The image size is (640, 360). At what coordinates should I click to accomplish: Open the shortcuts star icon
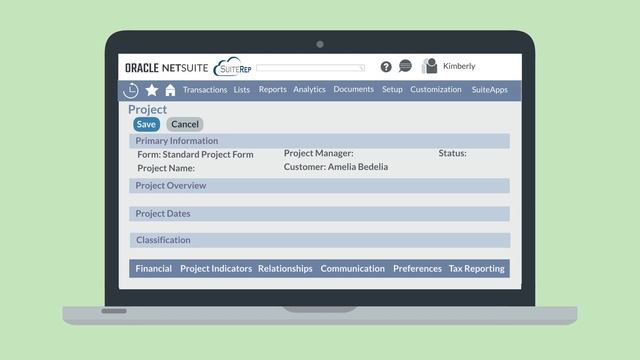point(152,90)
